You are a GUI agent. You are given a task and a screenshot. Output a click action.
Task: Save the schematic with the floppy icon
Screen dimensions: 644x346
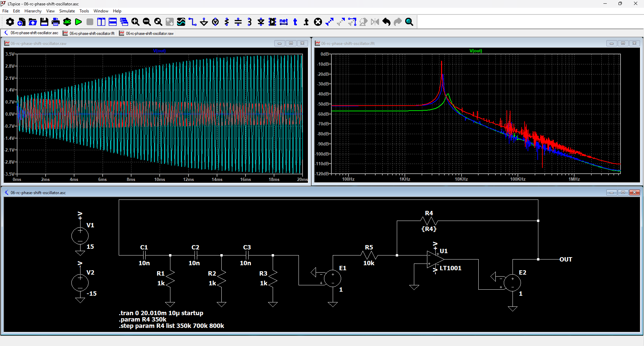pos(44,22)
